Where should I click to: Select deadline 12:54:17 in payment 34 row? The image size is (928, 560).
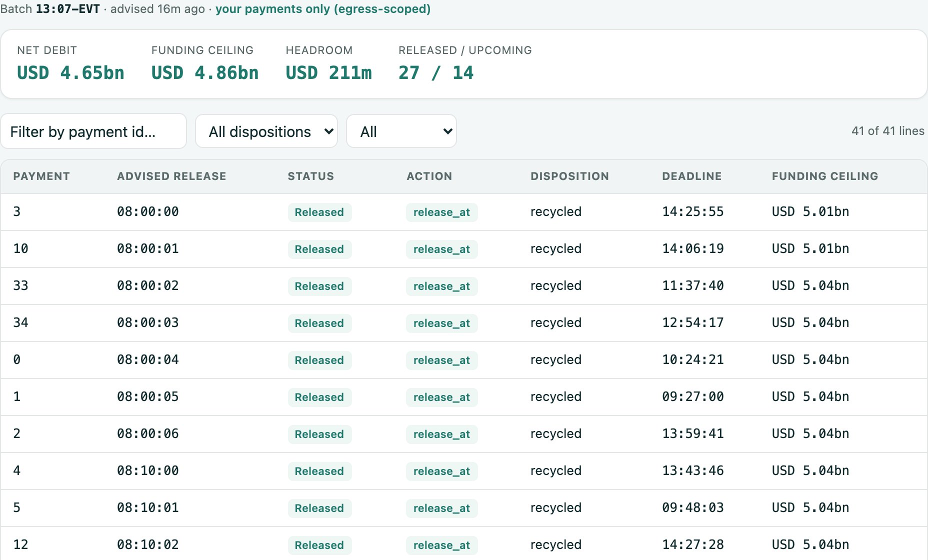point(692,322)
